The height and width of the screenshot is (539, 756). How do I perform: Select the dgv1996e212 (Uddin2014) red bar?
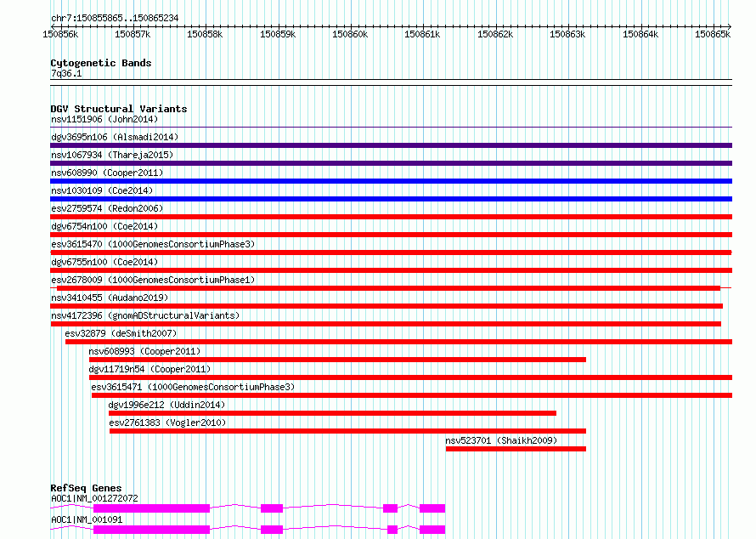pyautogui.click(x=333, y=413)
